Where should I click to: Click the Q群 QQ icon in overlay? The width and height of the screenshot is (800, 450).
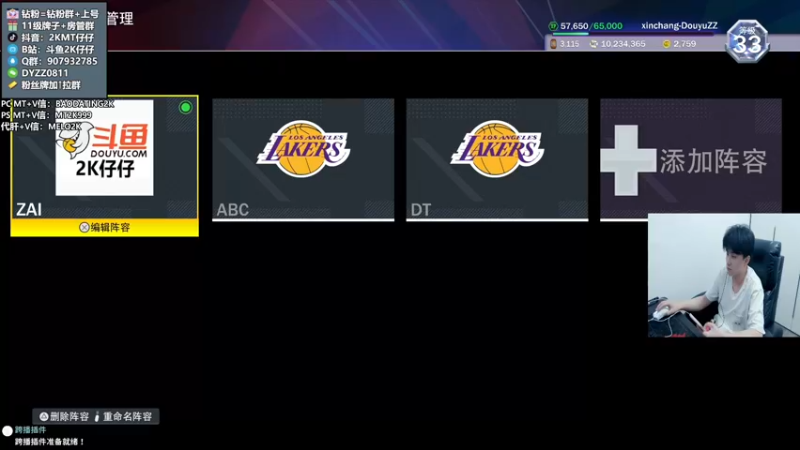pos(13,61)
